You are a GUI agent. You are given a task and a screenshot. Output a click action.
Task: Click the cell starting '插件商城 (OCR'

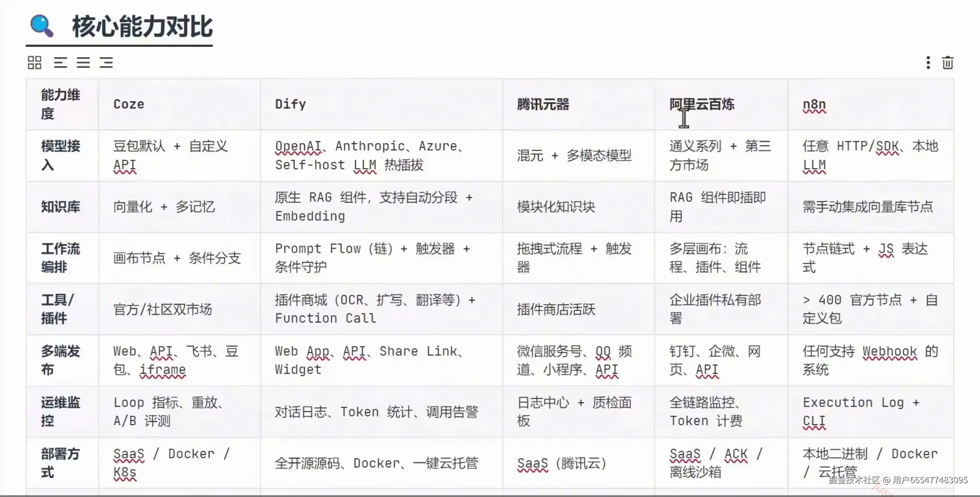point(382,309)
